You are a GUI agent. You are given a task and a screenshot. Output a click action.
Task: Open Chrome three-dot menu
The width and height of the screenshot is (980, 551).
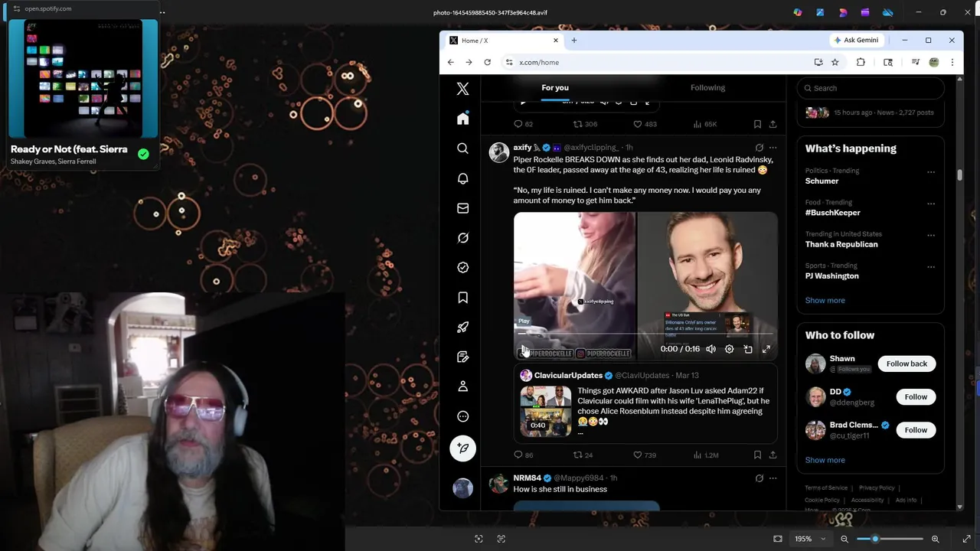[952, 62]
